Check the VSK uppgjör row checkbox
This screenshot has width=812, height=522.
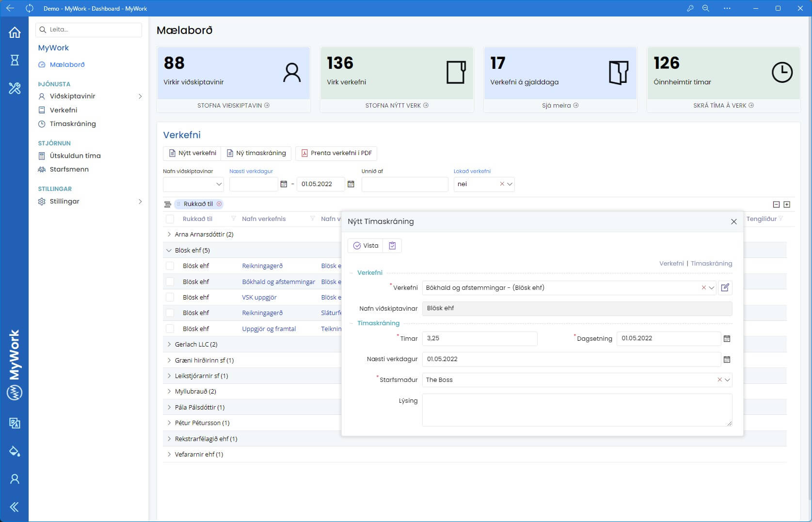point(170,298)
